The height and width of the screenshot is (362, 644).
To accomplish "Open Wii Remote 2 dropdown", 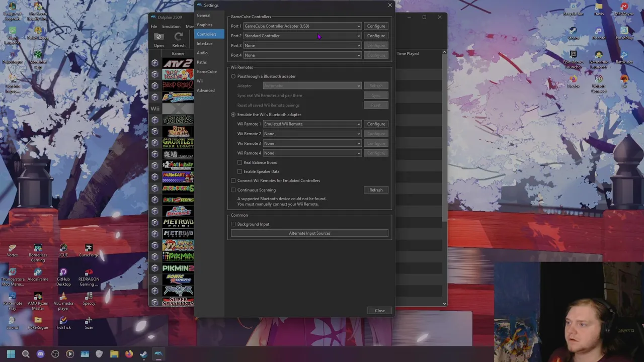I will 312,134.
